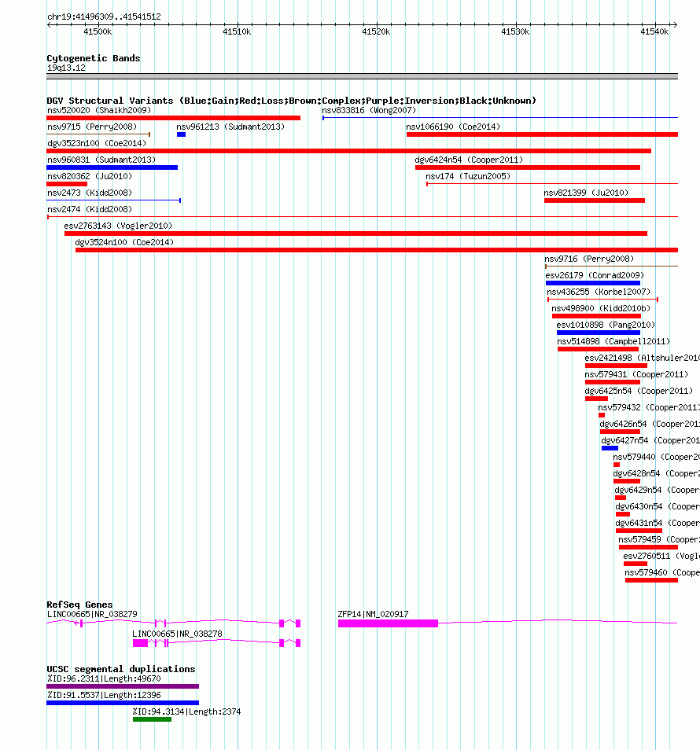Image resolution: width=700 pixels, height=750 pixels.
Task: Click the Cytogenetic Bands track title
Action: (94, 58)
